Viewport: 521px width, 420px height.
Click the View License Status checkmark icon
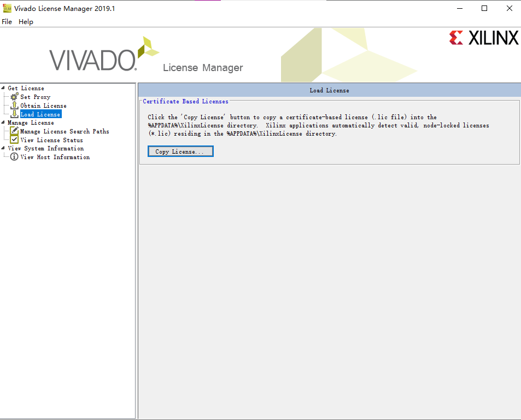[14, 139]
